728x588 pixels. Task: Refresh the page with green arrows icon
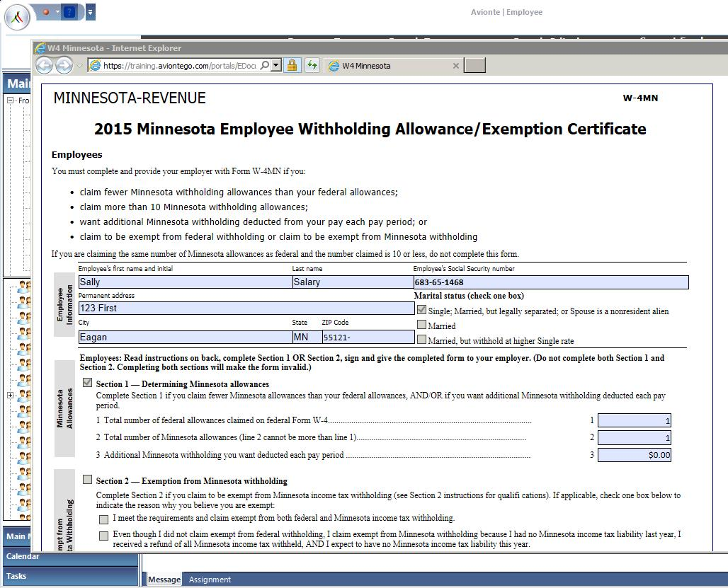312,65
